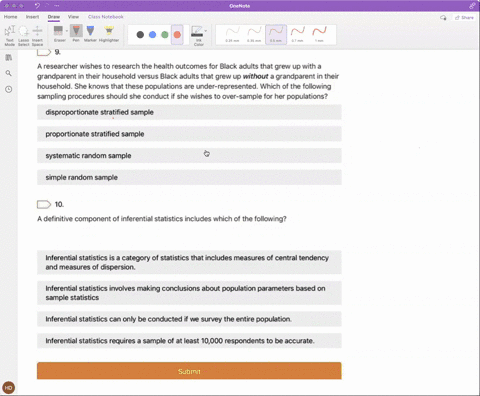Open the View ribbon tab
The image size is (480, 396).
[73, 17]
